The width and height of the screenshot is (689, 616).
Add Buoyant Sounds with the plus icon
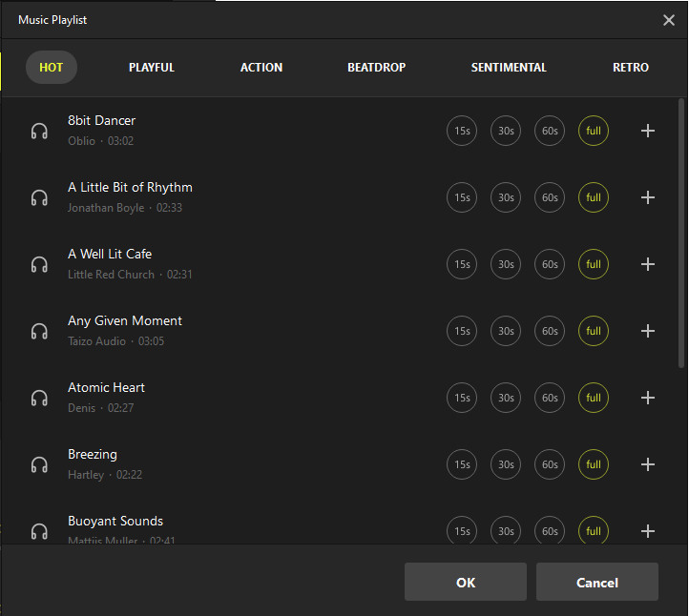point(647,531)
